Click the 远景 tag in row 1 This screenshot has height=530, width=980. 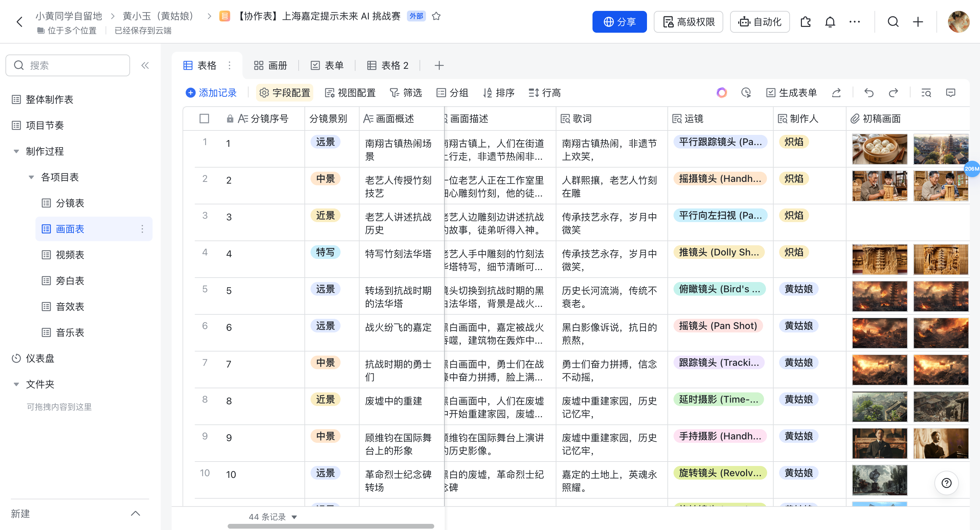point(325,142)
